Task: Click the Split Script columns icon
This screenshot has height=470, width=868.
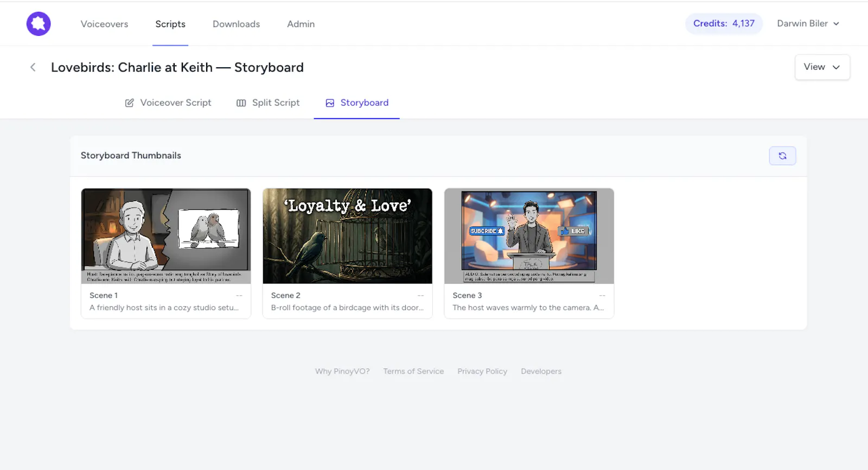Action: point(241,103)
